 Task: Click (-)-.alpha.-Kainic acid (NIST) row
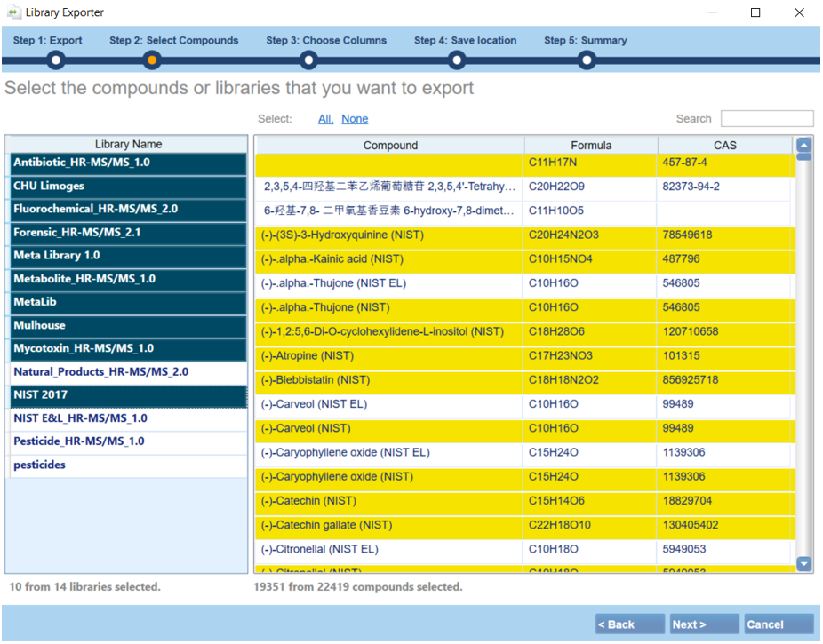pyautogui.click(x=525, y=260)
